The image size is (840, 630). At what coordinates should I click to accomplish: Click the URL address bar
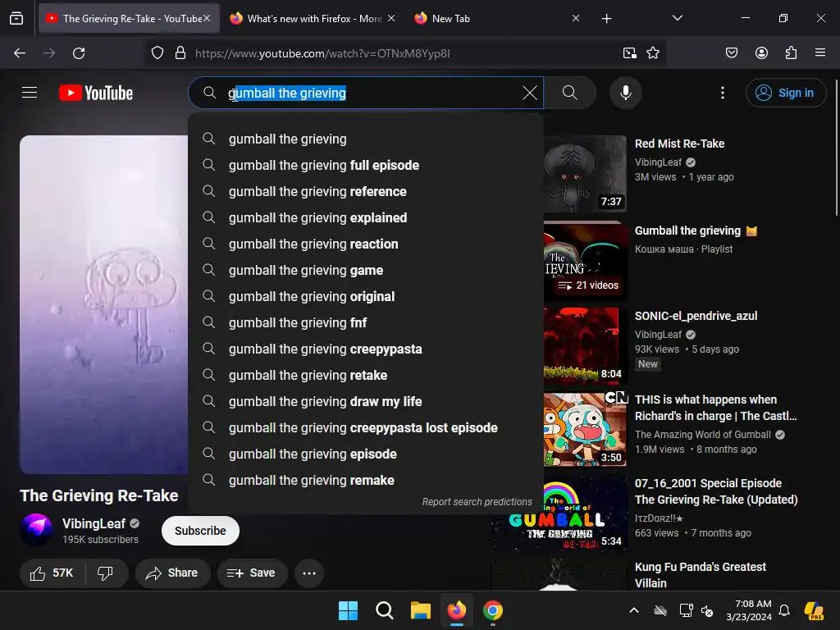pos(405,53)
